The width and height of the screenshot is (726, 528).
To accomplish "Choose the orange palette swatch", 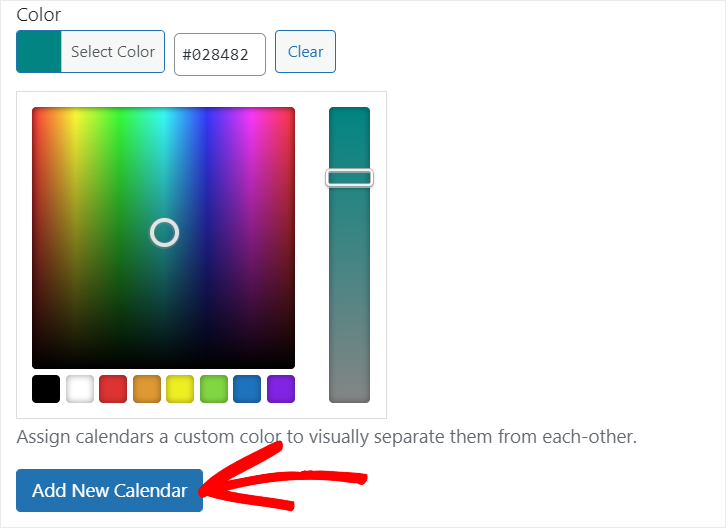I will (147, 389).
